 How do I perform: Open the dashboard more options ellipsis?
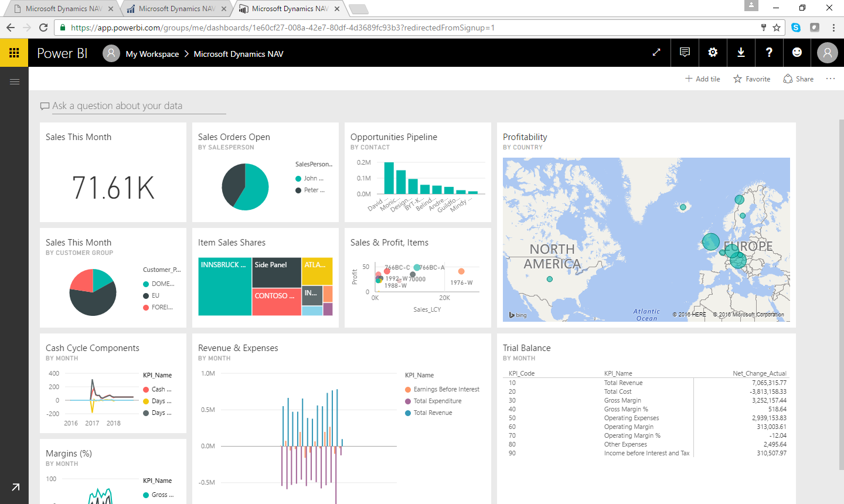tap(831, 79)
